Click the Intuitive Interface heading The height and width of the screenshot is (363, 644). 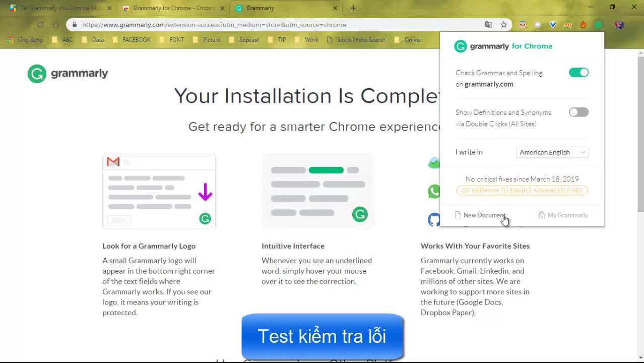point(293,246)
